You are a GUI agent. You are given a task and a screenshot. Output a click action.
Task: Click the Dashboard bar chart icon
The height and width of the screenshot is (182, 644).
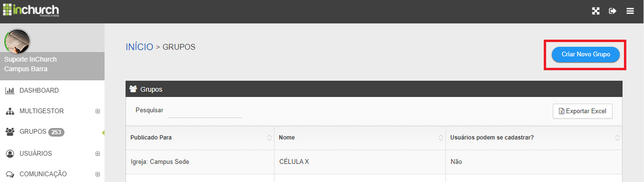[x=10, y=90]
